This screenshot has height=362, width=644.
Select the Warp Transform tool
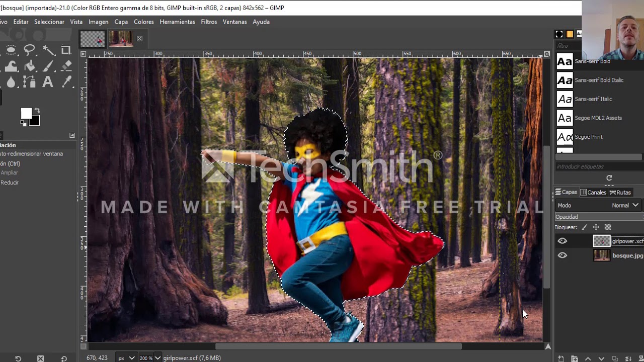coord(11,66)
